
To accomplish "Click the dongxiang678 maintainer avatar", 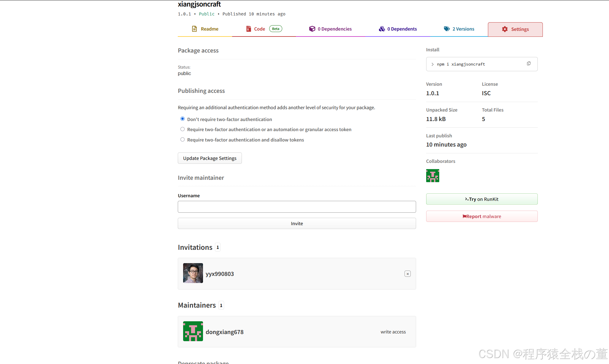I will click(x=193, y=331).
